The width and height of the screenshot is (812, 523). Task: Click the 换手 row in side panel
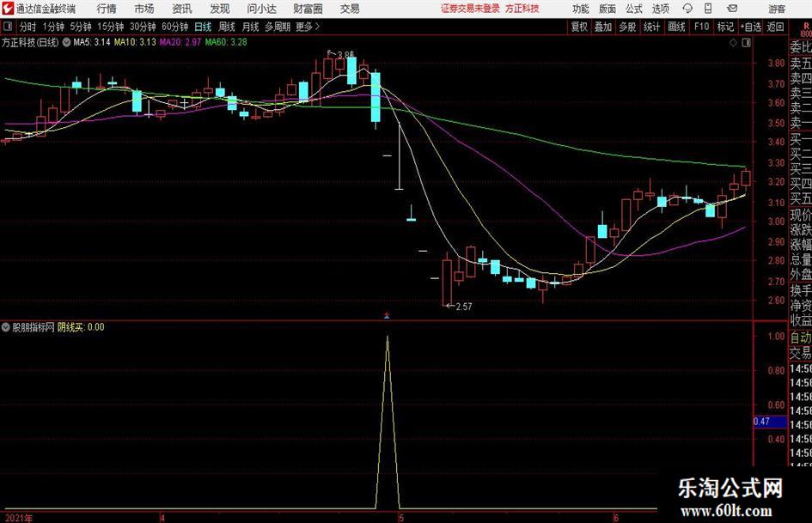tap(801, 290)
